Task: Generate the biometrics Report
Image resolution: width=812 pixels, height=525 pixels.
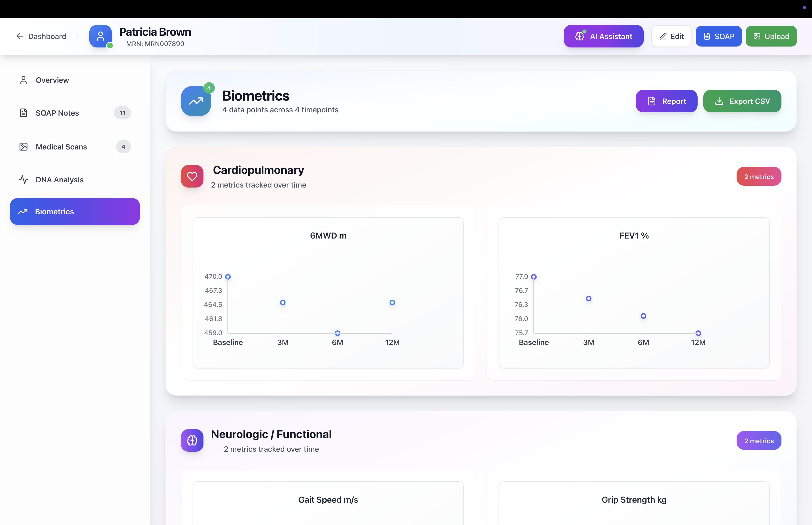Action: pos(666,101)
